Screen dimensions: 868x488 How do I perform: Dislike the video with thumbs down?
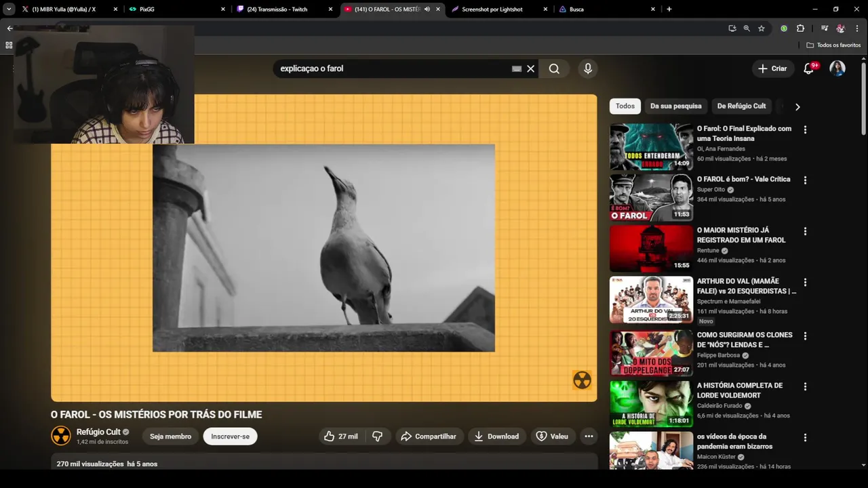378,436
